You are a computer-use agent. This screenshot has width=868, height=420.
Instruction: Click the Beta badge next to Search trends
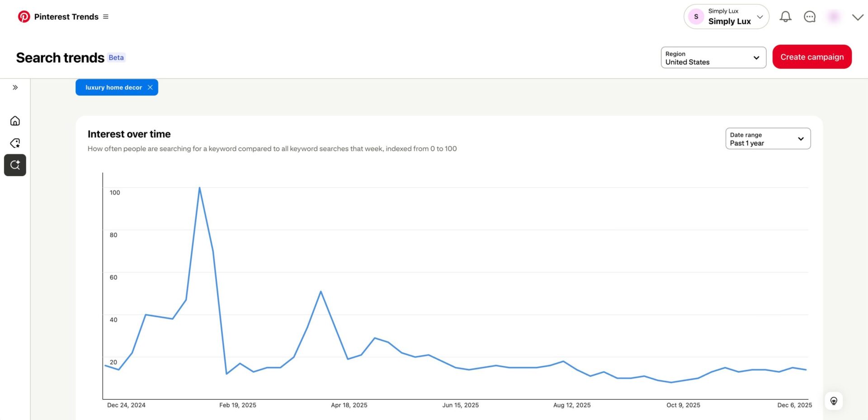pyautogui.click(x=116, y=57)
